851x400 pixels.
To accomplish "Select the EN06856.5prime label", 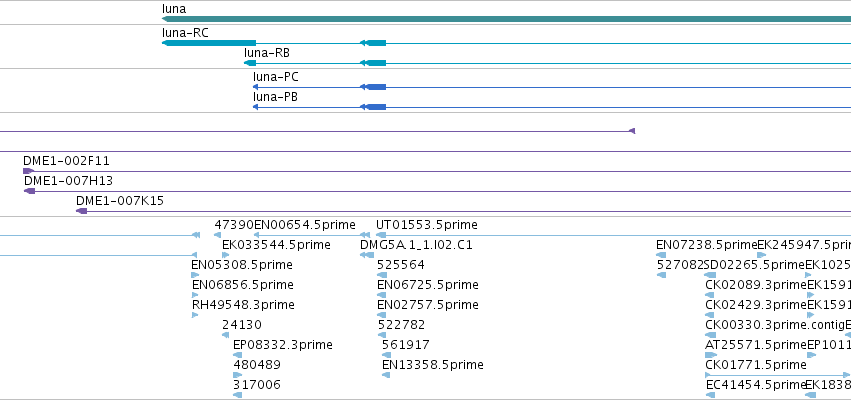I will 243,285.
